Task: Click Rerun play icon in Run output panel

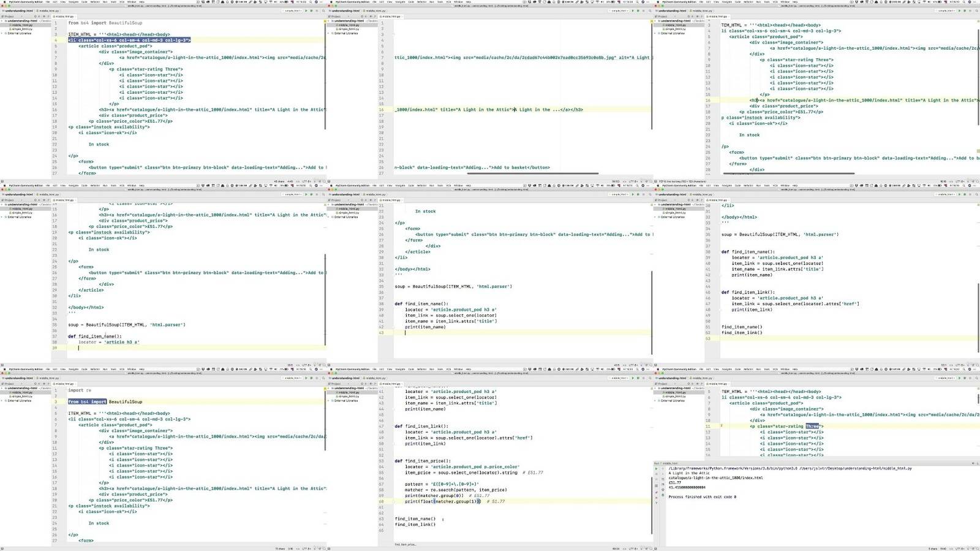Action: pyautogui.click(x=656, y=468)
